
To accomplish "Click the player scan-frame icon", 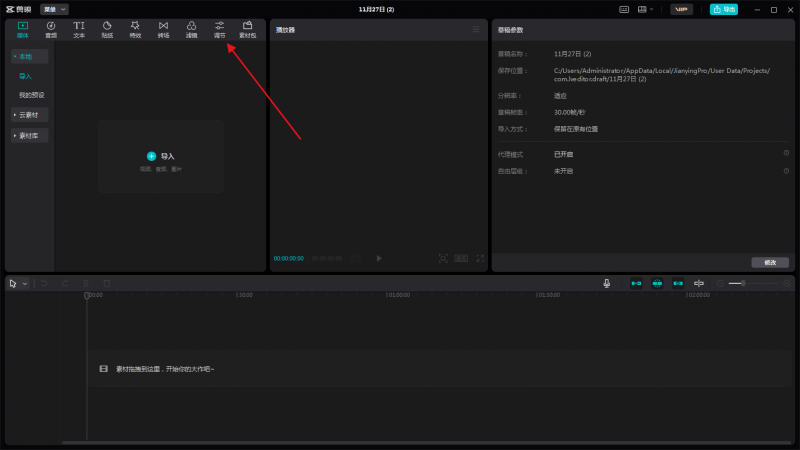I will click(443, 259).
